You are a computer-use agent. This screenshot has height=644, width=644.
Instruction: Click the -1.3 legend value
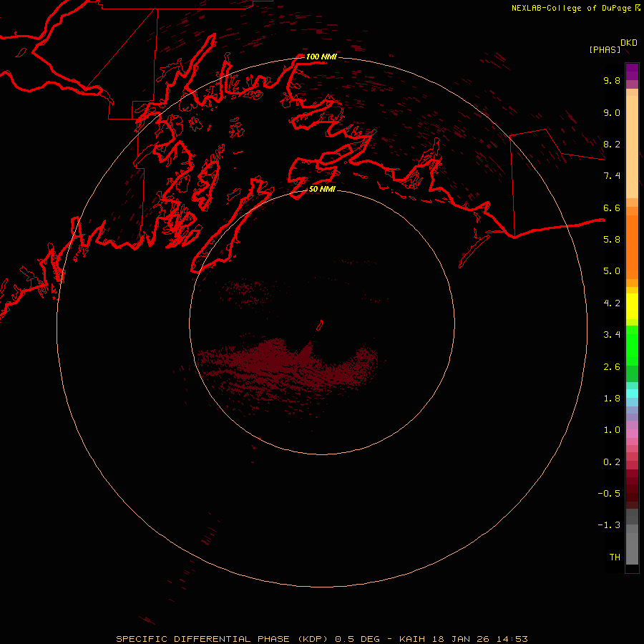coord(609,525)
